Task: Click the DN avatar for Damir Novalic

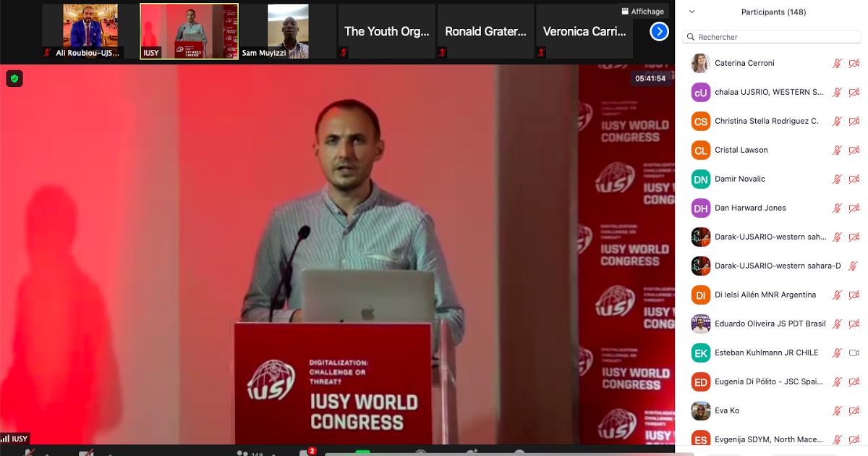Action: coord(700,179)
